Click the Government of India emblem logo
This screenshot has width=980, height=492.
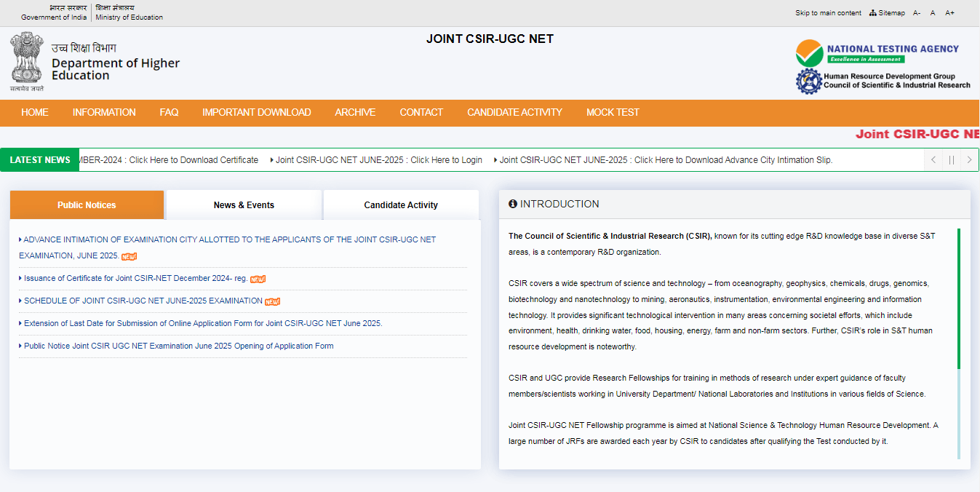coord(27,62)
